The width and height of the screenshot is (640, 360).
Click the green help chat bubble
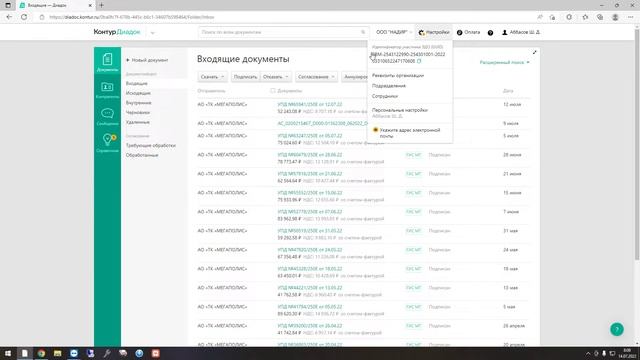click(x=617, y=329)
